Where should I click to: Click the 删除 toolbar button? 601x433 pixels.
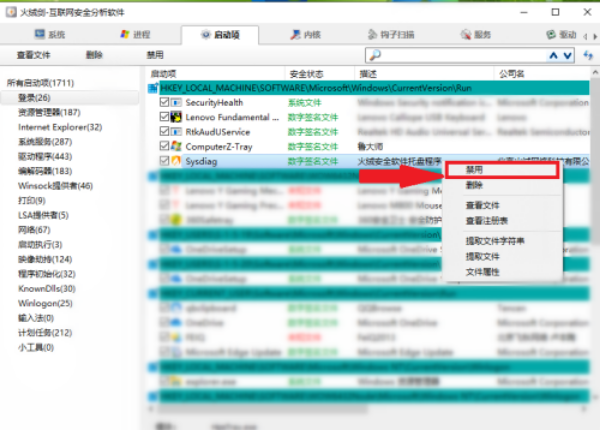click(x=94, y=55)
